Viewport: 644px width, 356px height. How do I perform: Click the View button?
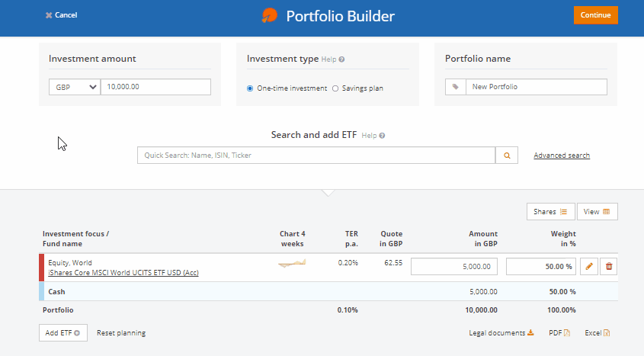coord(597,211)
